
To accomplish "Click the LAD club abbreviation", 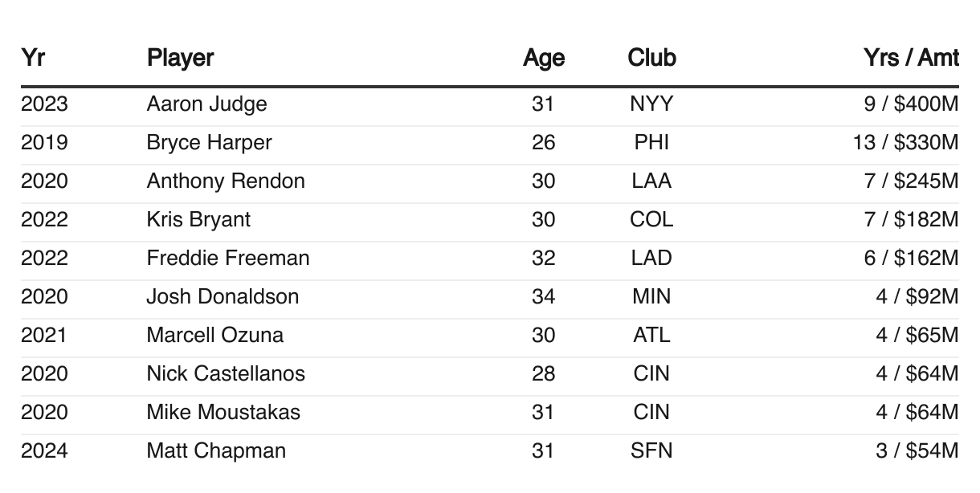I will tap(651, 259).
